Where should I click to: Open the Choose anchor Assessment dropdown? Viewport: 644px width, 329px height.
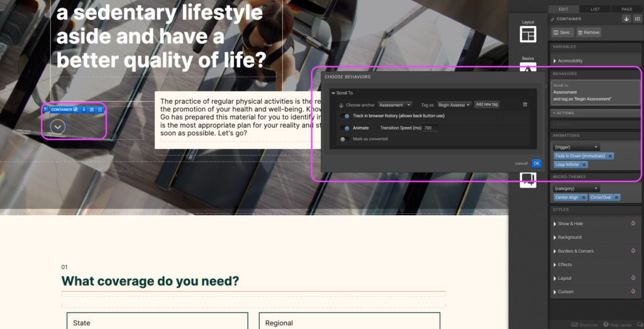[395, 104]
